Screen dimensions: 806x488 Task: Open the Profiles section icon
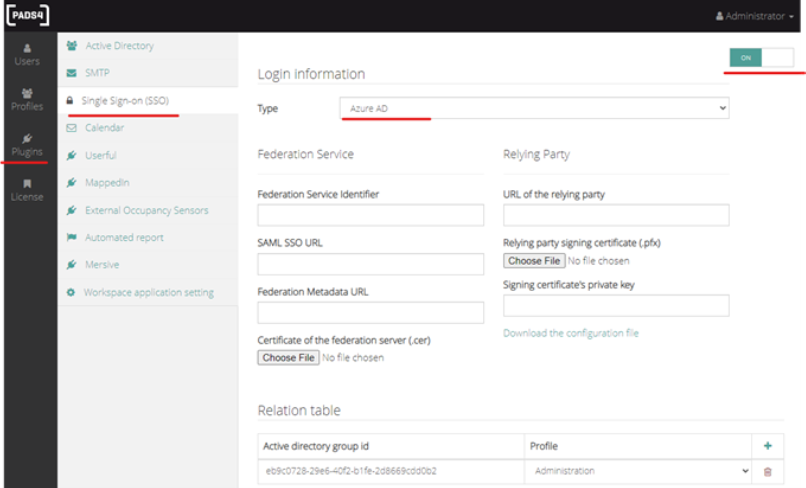pyautogui.click(x=27, y=93)
